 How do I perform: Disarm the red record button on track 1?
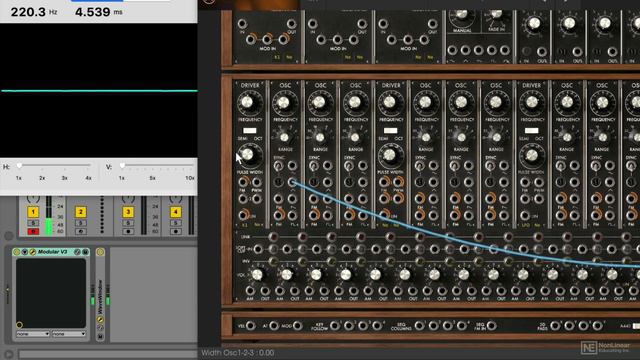coord(33,231)
